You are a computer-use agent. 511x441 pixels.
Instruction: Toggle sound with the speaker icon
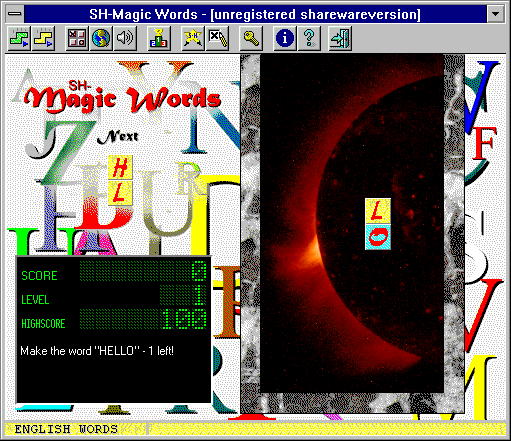pyautogui.click(x=125, y=39)
